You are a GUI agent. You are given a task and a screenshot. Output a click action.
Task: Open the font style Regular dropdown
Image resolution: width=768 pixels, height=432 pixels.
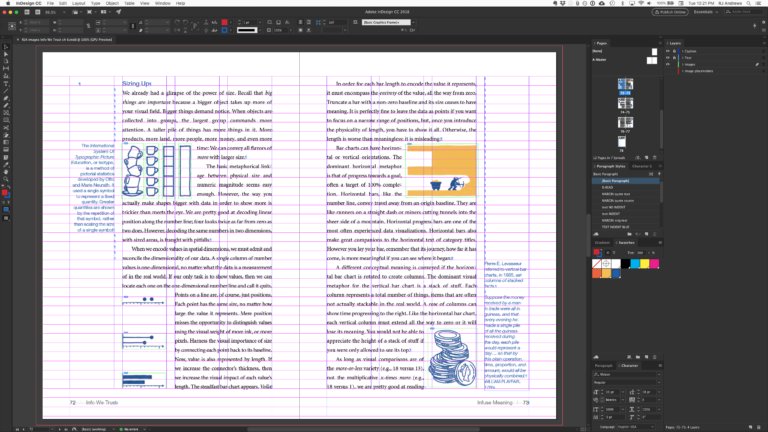click(659, 382)
